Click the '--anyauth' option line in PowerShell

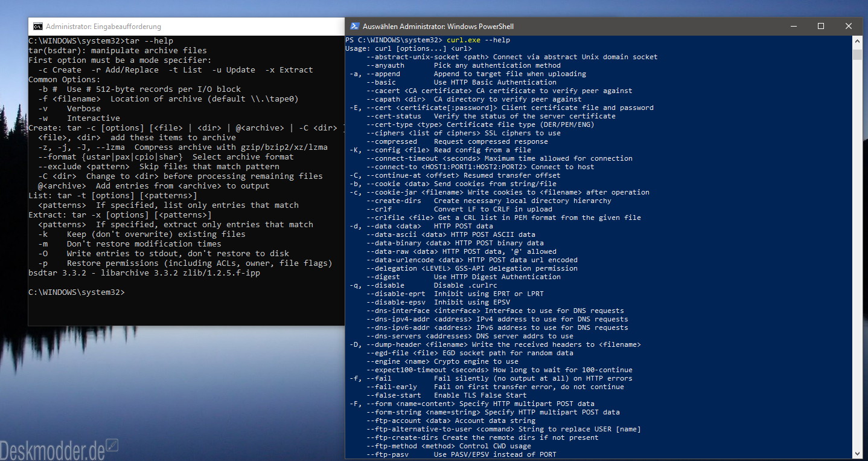(x=464, y=65)
